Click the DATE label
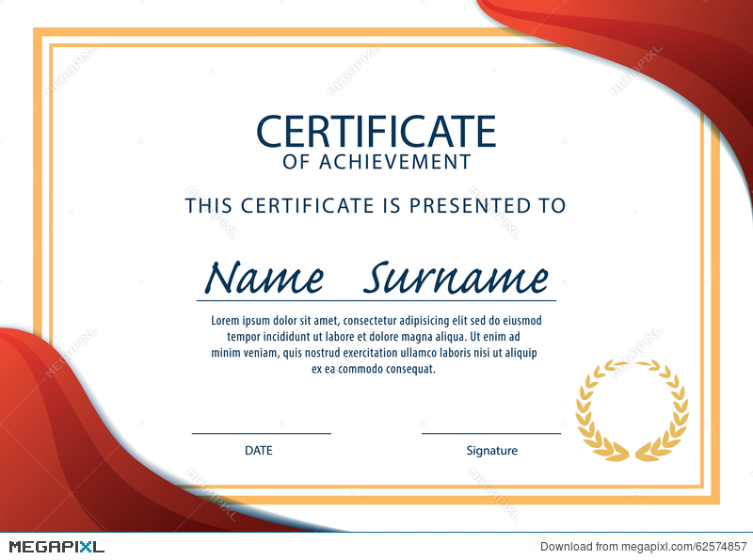753x560 pixels. (x=258, y=451)
